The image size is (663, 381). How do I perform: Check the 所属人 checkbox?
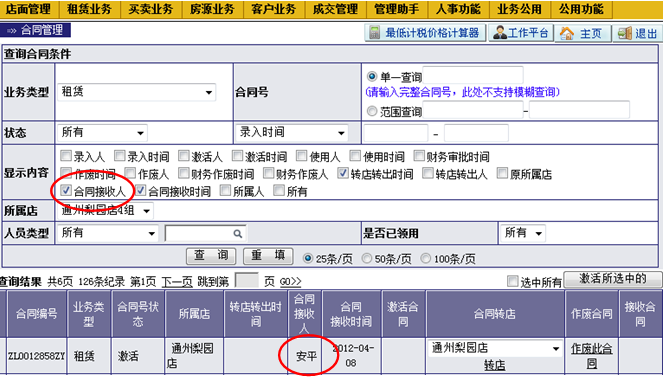(225, 190)
